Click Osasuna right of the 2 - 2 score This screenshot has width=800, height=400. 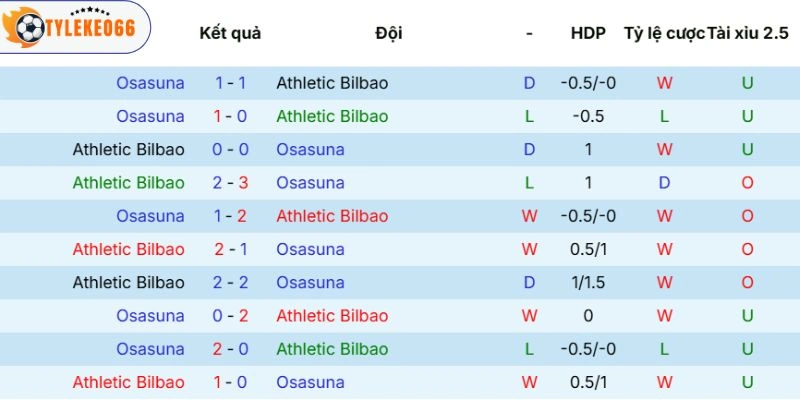[310, 283]
